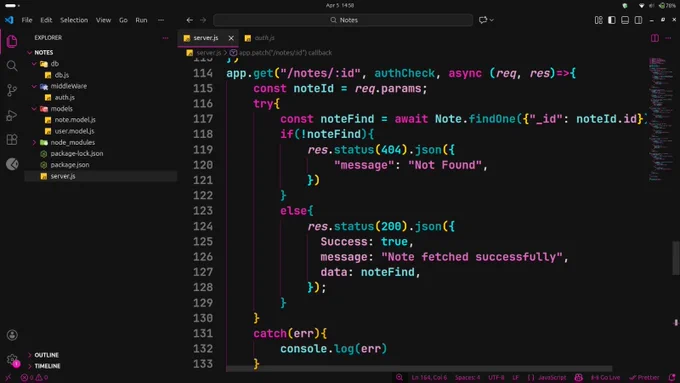
Task: Expand the node_modules folder
Action: [x=34, y=142]
